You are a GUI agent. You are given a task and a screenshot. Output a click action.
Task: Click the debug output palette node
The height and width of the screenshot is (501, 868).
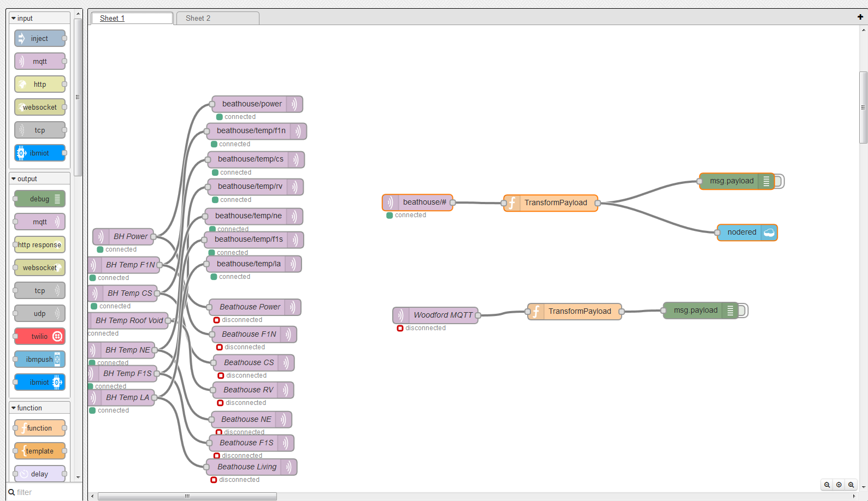[x=40, y=199]
